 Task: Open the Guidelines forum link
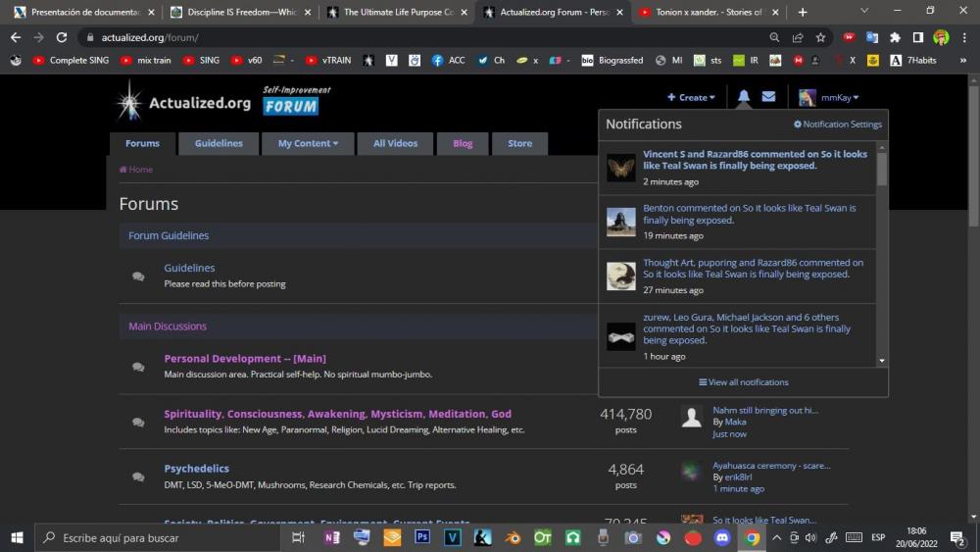[x=189, y=268]
